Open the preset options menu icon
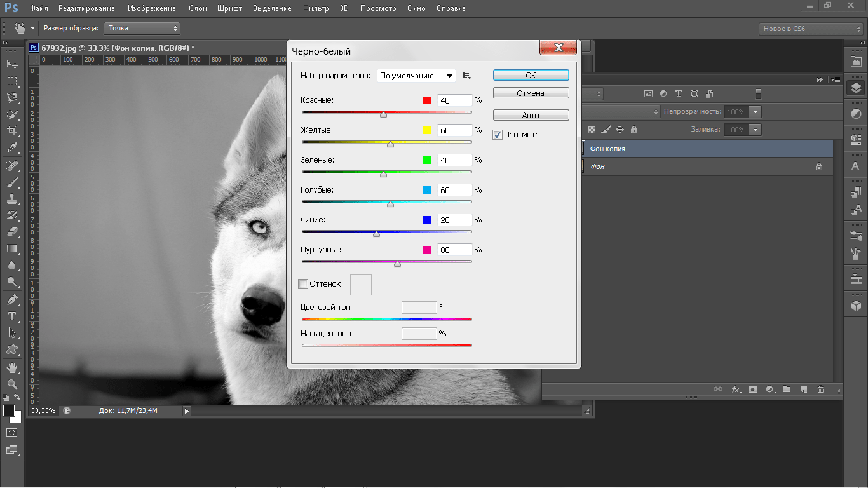868x488 pixels. pyautogui.click(x=467, y=76)
